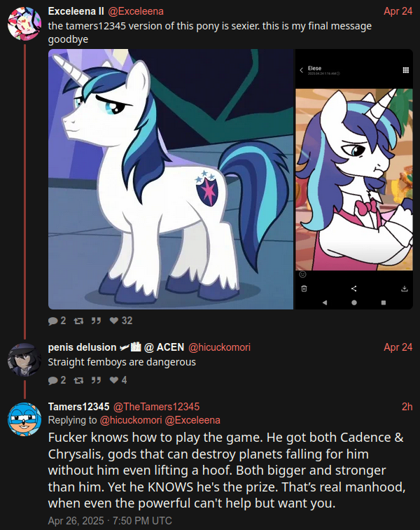Image resolution: width=420 pixels, height=530 pixels.
Task: Retweet Exceleena's pony post
Action: [x=78, y=321]
